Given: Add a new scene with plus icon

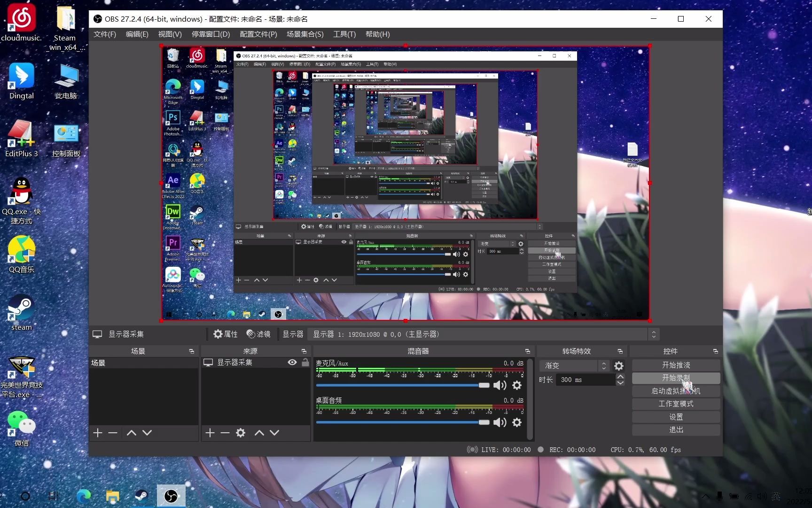Looking at the screenshot, I should pos(98,433).
